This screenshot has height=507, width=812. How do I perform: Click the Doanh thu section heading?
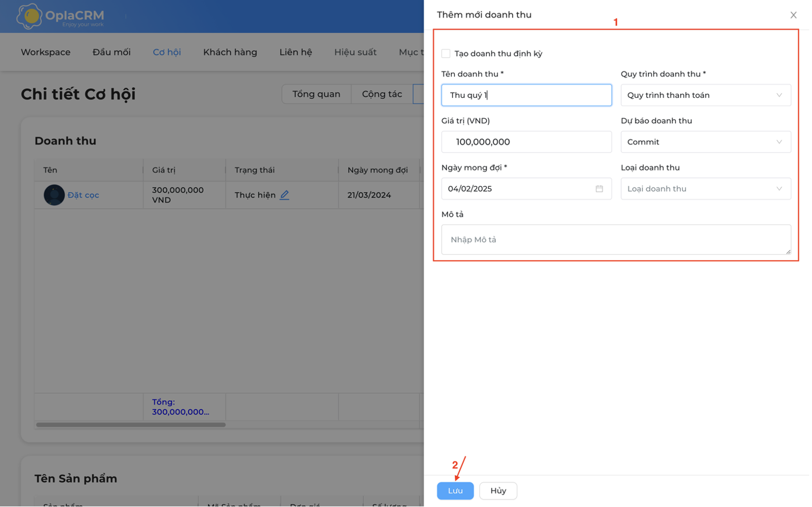(65, 141)
